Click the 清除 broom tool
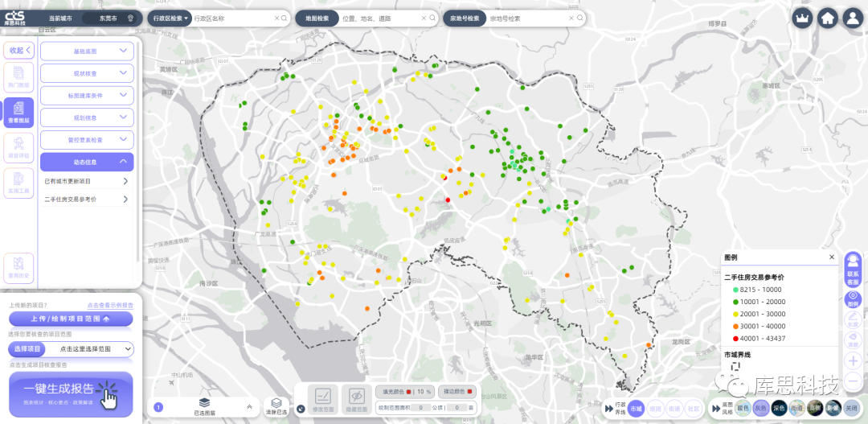 tap(853, 340)
